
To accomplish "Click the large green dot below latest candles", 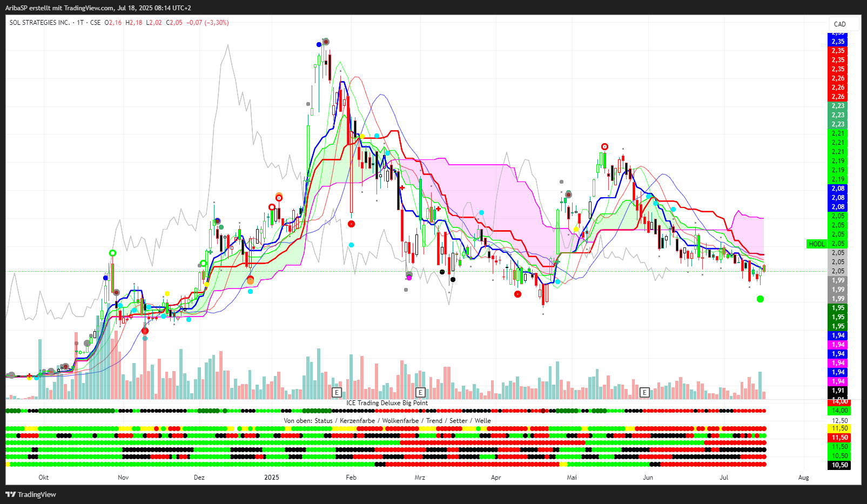I will [761, 299].
